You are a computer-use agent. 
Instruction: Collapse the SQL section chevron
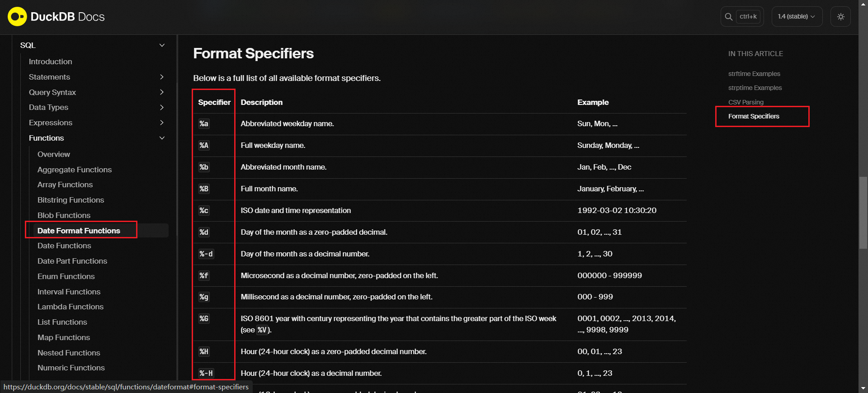point(162,45)
